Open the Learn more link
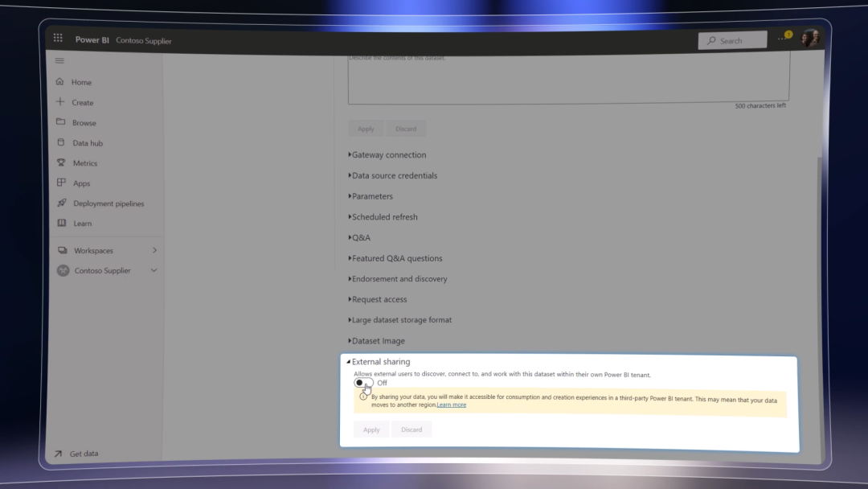 (451, 405)
